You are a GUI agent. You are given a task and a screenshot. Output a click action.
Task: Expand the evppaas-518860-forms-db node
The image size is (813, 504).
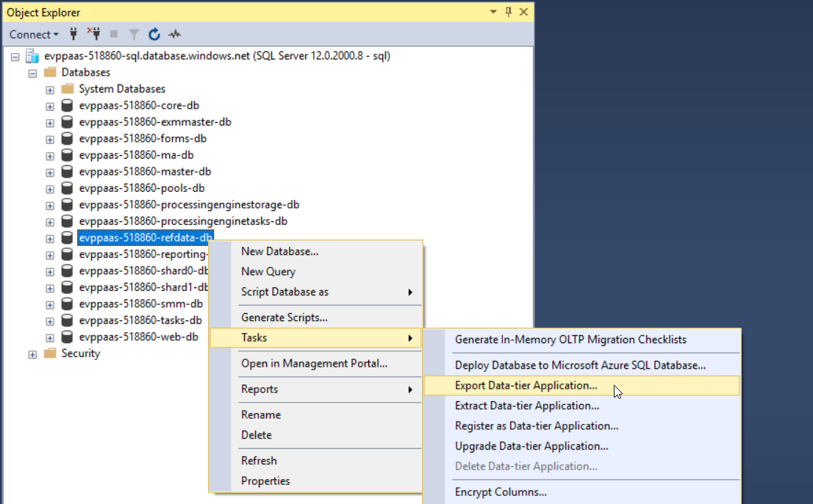click(x=50, y=140)
